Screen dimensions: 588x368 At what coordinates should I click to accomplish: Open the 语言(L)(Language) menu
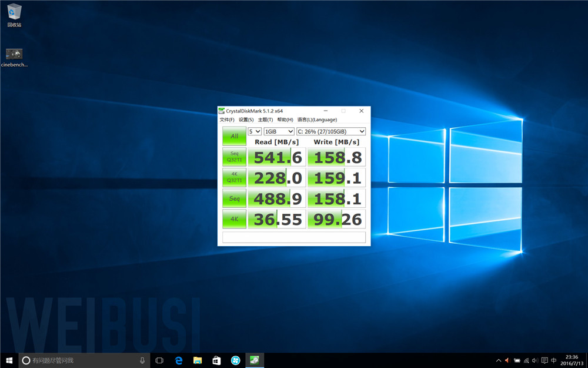pyautogui.click(x=317, y=120)
